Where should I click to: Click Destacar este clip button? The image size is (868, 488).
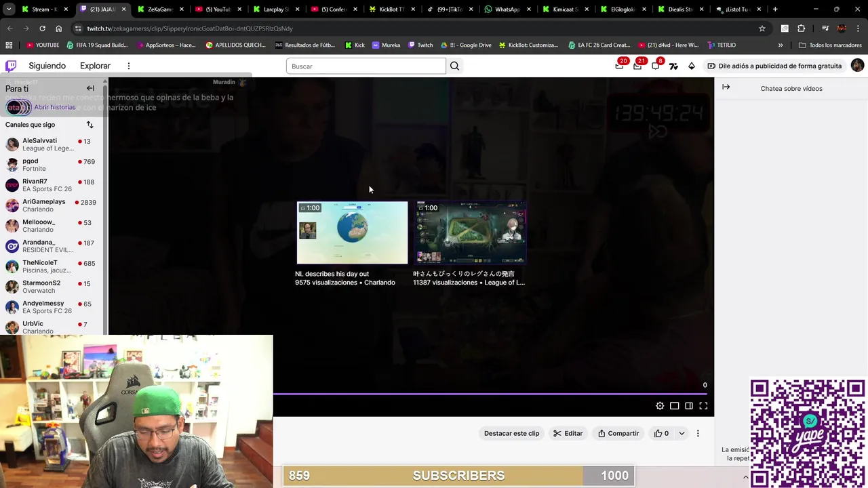[511, 433]
